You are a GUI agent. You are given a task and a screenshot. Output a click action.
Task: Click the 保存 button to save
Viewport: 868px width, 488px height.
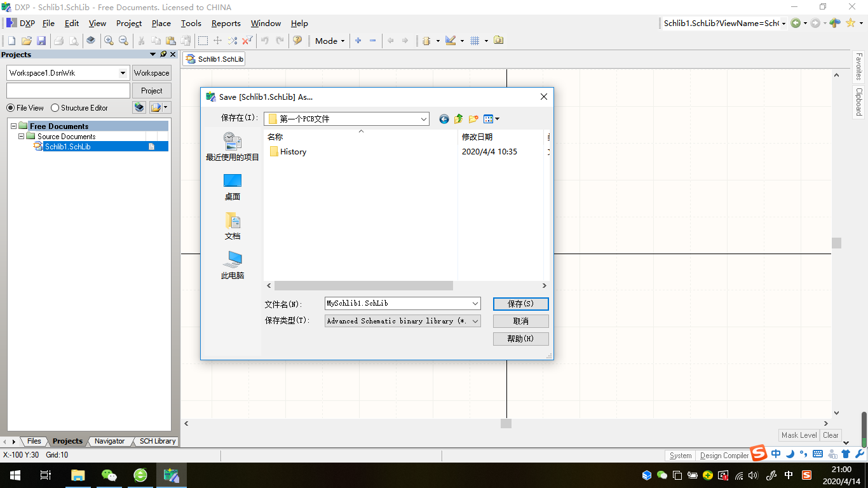coord(520,304)
